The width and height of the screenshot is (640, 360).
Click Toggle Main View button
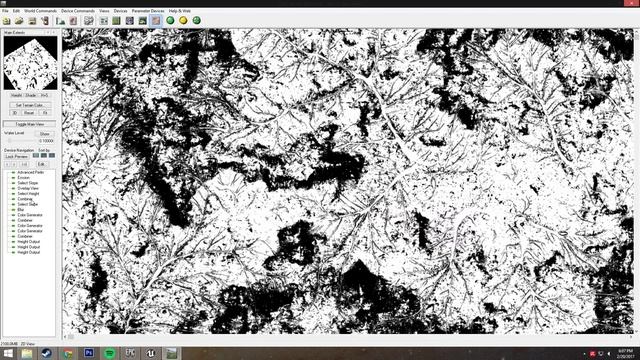(29, 124)
